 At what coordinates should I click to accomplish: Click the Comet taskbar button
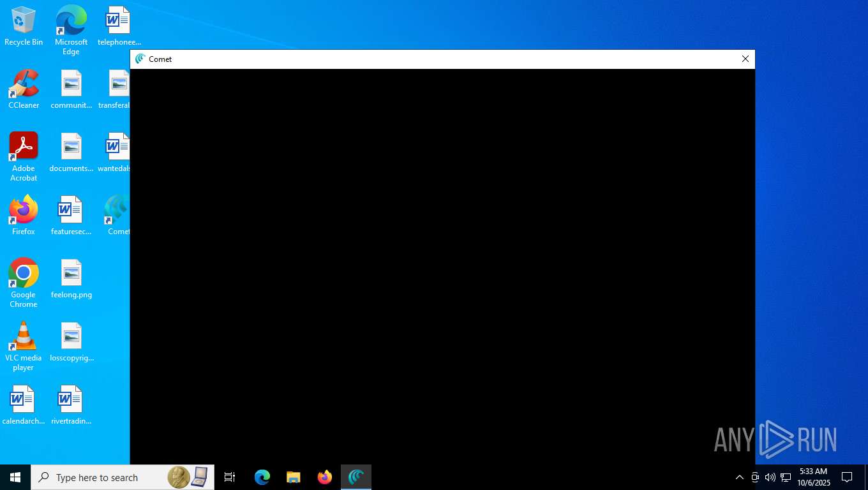356,477
